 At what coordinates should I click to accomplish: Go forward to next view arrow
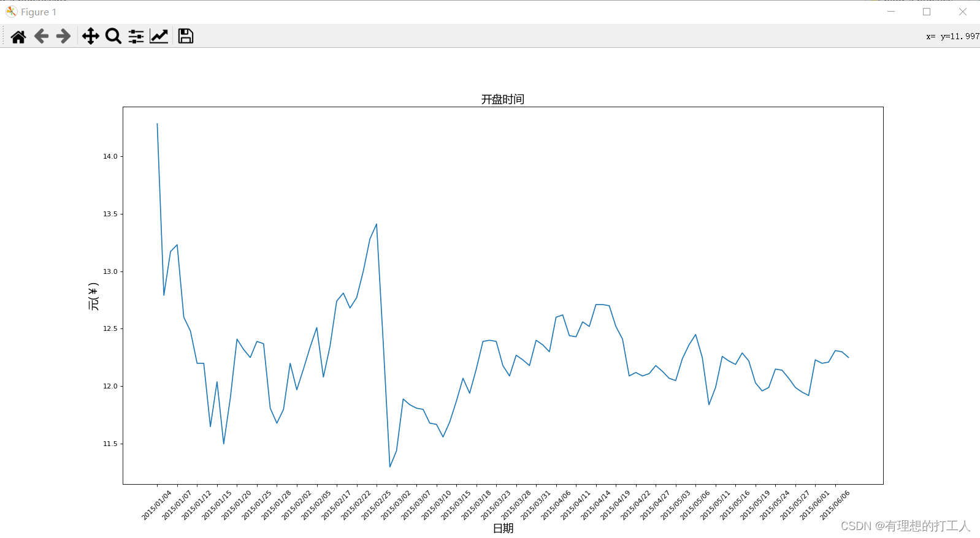click(63, 37)
